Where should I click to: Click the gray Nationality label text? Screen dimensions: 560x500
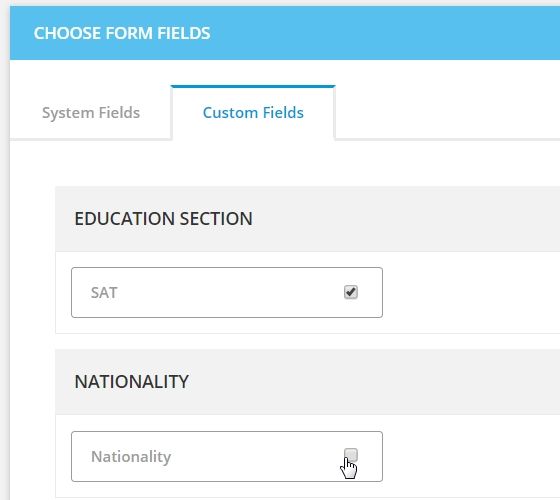click(131, 457)
